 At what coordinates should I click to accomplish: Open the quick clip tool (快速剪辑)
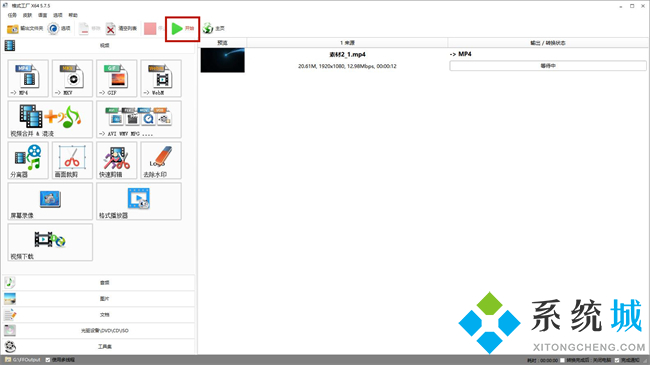[x=116, y=161]
